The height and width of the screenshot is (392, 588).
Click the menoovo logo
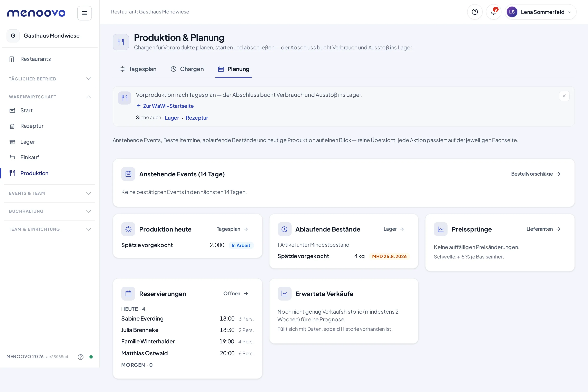(36, 13)
